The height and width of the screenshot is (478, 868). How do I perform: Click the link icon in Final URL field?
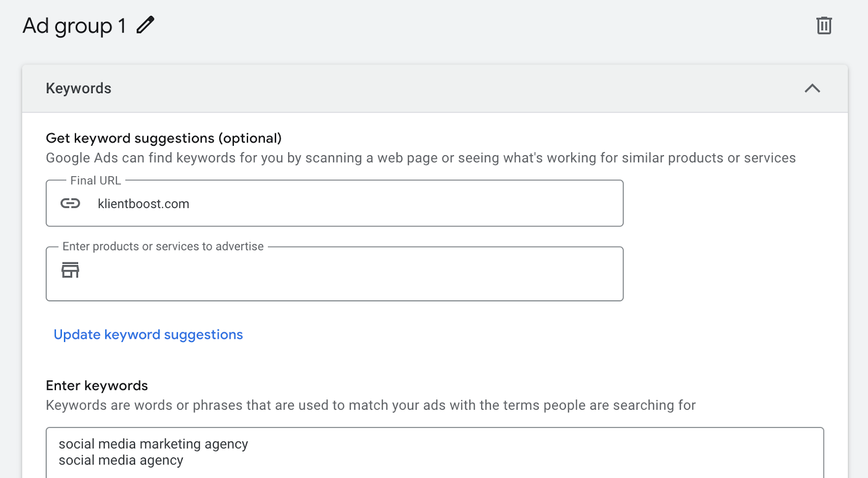click(70, 203)
